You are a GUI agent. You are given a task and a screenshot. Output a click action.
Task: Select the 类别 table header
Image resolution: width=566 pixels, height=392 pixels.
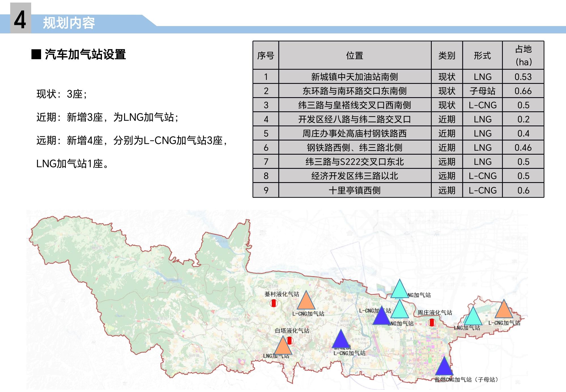[447, 55]
